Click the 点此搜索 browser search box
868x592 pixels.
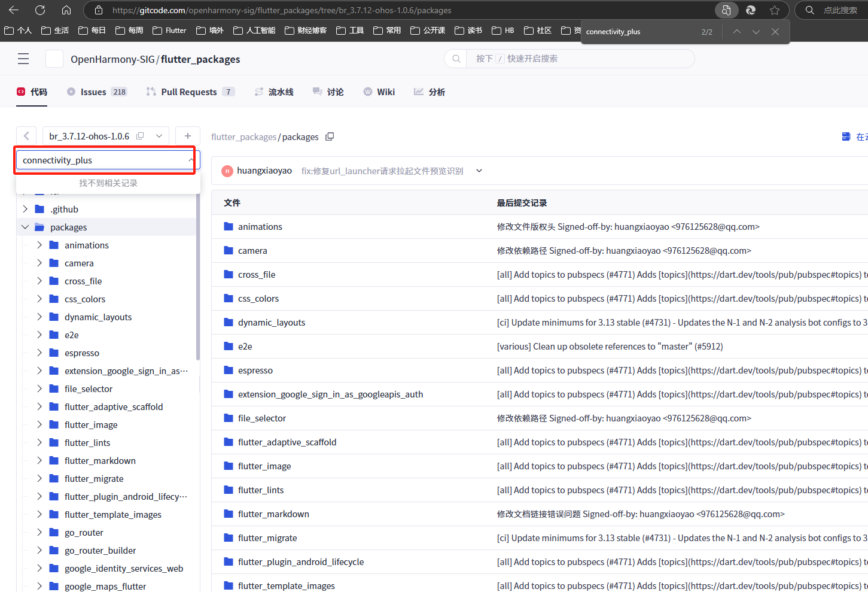[832, 10]
